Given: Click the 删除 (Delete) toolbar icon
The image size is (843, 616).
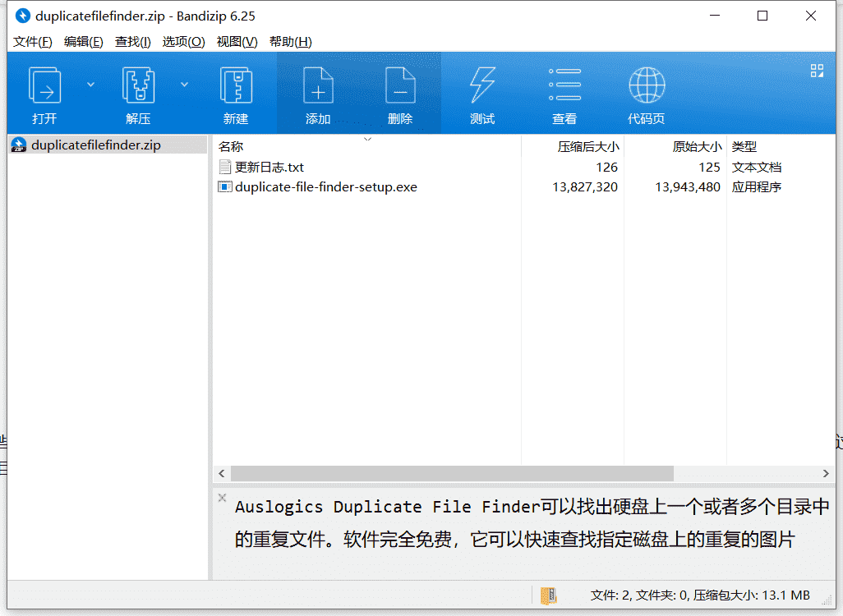Looking at the screenshot, I should 400,85.
